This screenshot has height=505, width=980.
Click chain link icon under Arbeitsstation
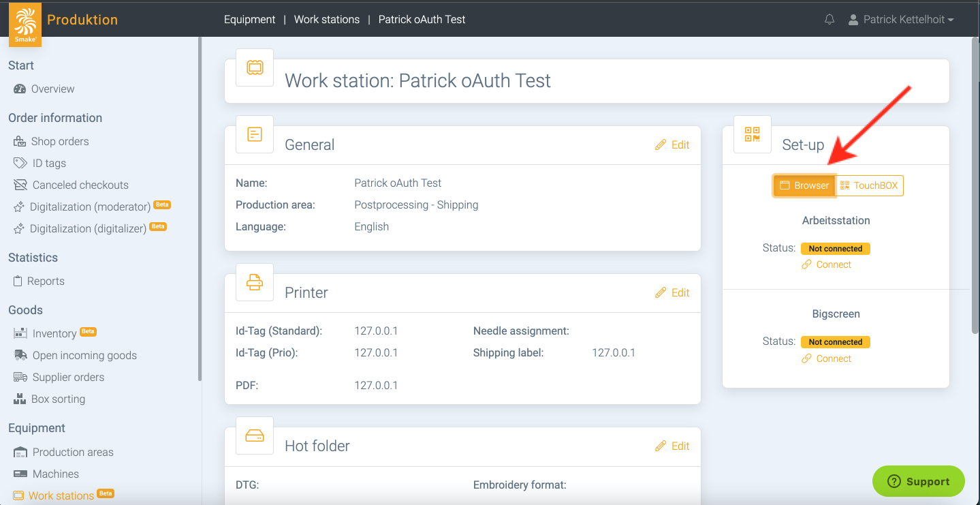(806, 265)
